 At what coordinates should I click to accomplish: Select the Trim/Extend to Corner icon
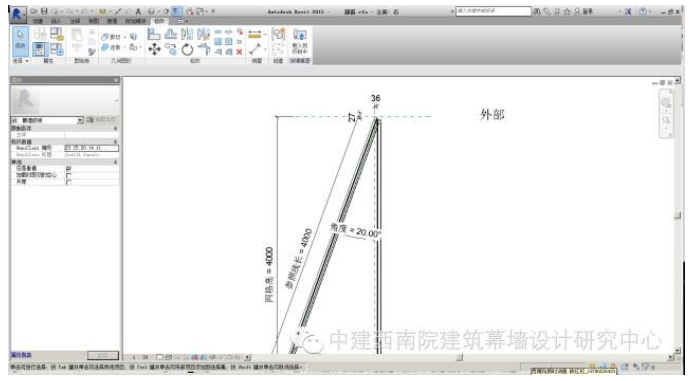click(204, 49)
